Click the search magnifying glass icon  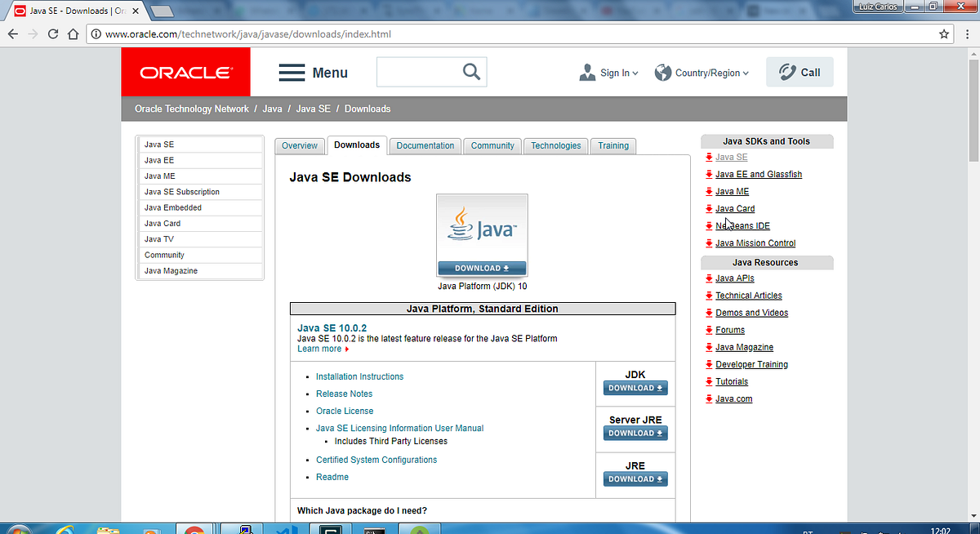[471, 72]
